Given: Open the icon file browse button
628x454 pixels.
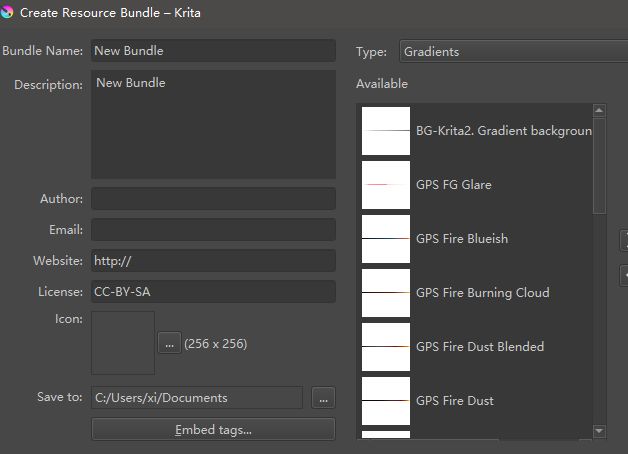Looking at the screenshot, I should click(169, 343).
